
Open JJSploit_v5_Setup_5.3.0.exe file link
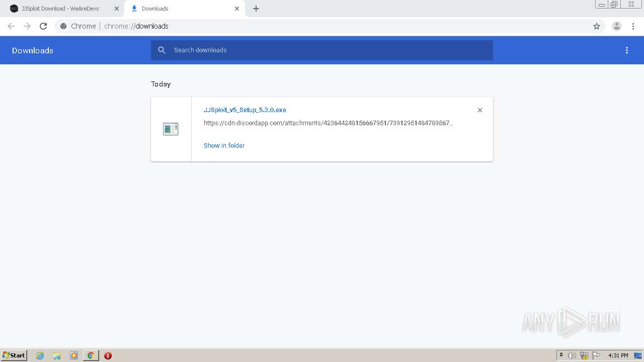[x=245, y=110]
